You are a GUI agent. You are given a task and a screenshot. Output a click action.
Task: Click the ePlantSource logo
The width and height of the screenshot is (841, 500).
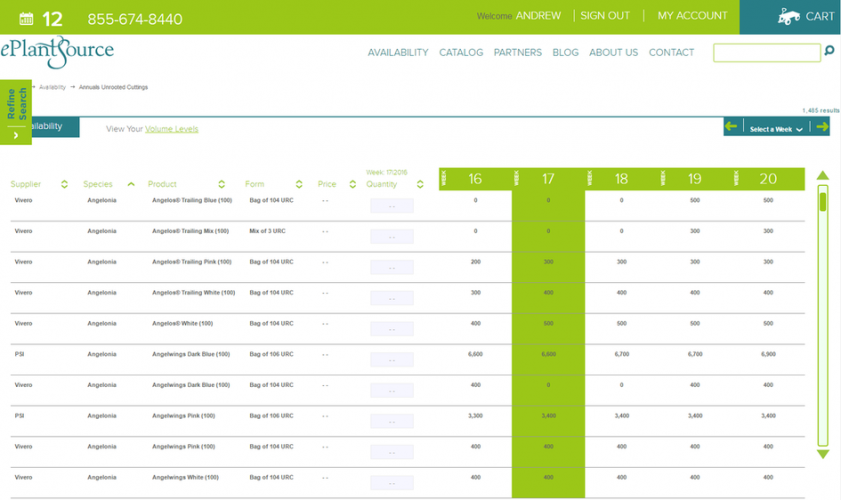point(57,52)
